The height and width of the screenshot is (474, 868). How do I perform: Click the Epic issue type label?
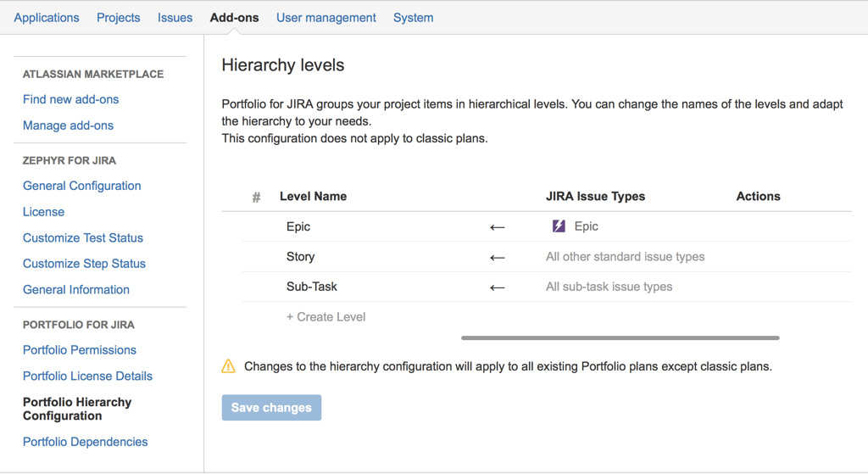tap(587, 226)
